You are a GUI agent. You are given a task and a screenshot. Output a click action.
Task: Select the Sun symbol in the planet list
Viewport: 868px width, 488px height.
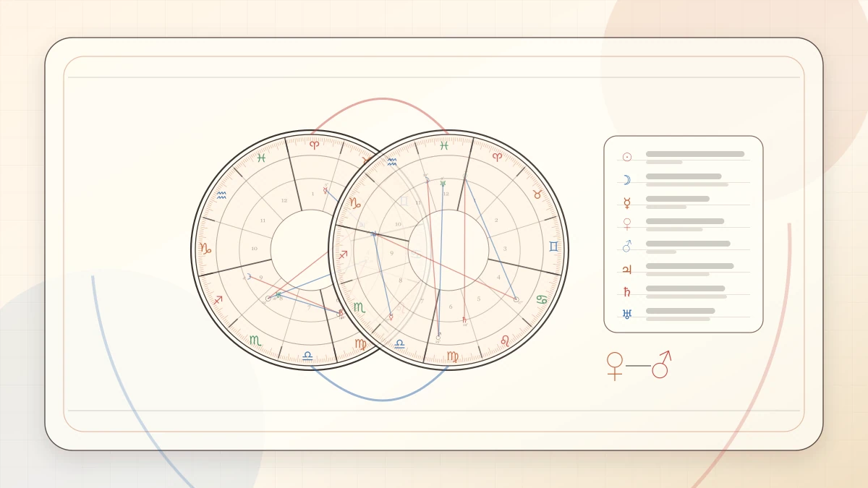pyautogui.click(x=627, y=157)
